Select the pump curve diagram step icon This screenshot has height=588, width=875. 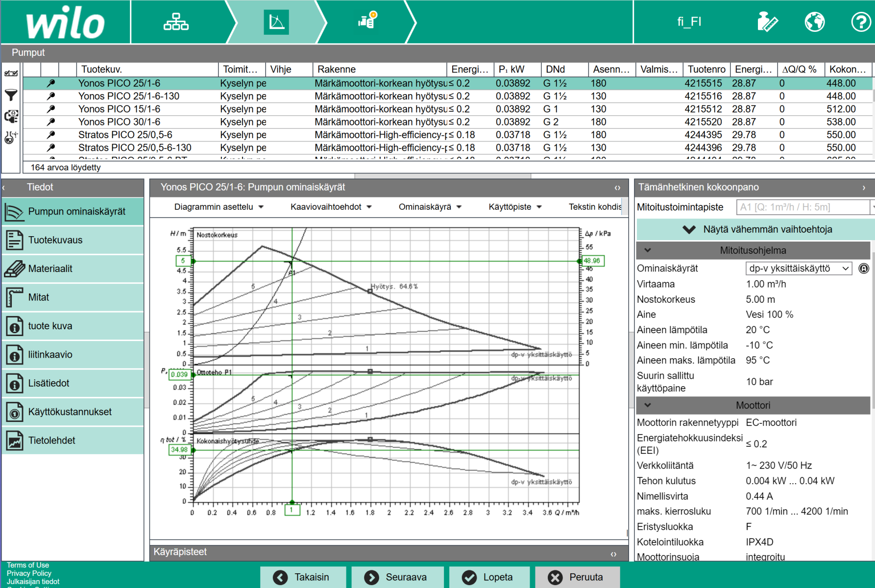(276, 22)
